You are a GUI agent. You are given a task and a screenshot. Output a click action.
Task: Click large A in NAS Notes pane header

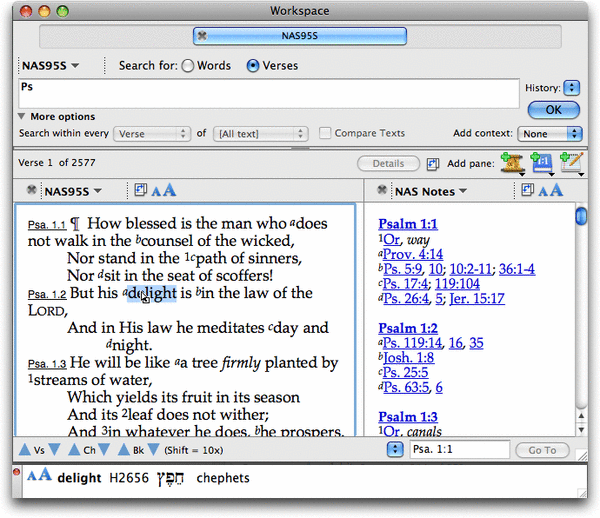coord(556,190)
